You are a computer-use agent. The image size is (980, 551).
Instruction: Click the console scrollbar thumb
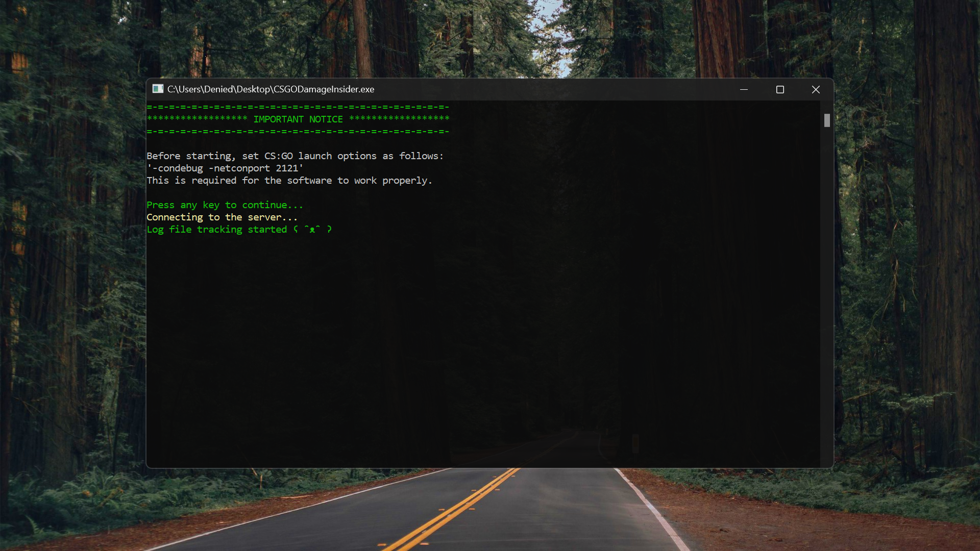tap(827, 120)
